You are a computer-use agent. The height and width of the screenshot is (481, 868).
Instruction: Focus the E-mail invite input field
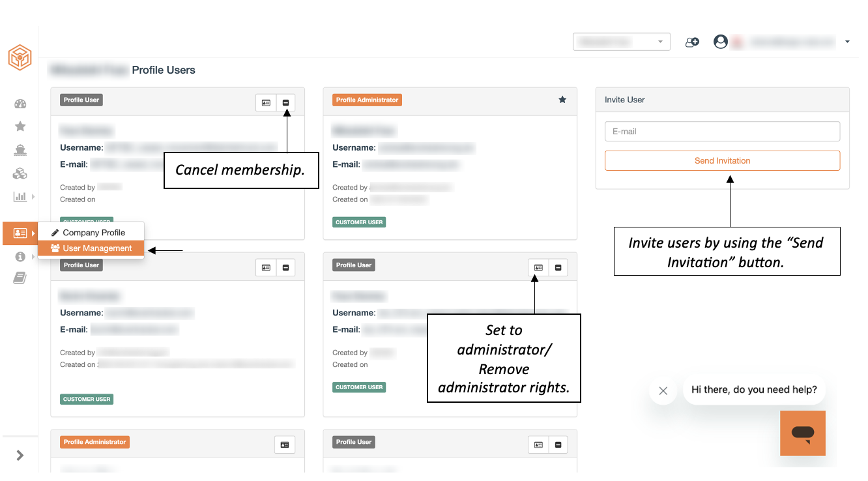pyautogui.click(x=722, y=131)
